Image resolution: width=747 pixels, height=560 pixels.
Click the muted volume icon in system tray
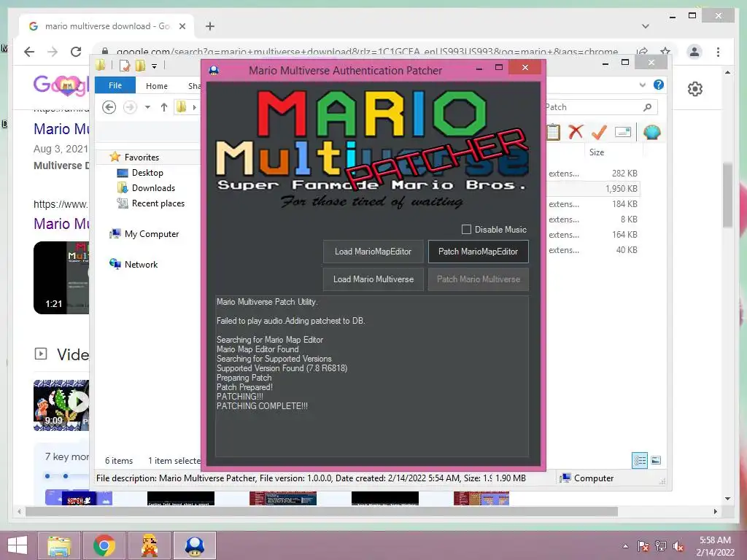point(678,546)
